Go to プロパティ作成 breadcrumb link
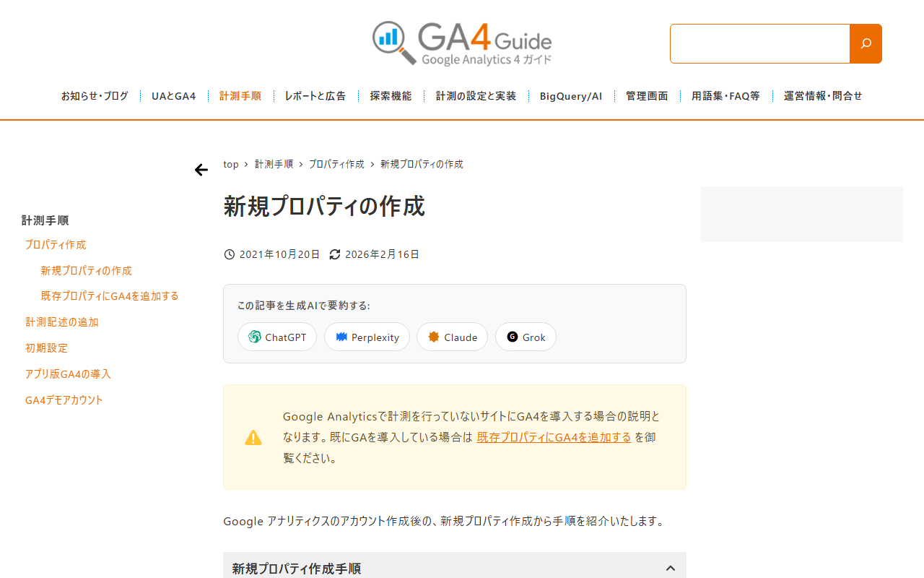 336,164
